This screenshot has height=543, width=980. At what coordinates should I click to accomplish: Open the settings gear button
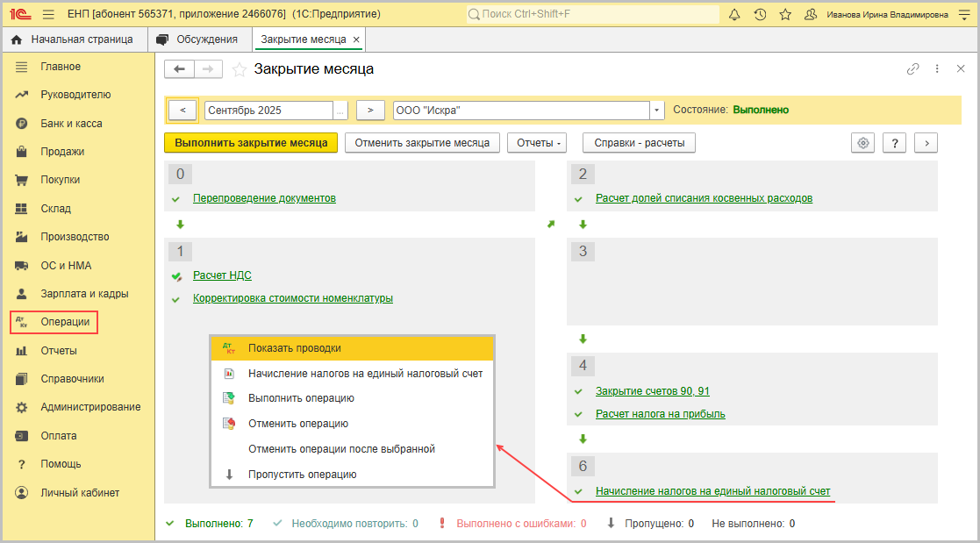click(864, 143)
